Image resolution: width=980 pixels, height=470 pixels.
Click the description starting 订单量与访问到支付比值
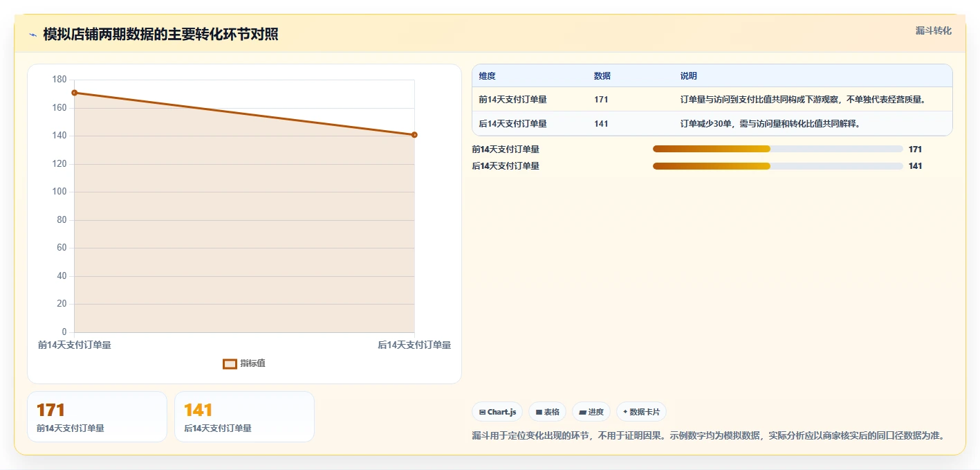[803, 100]
